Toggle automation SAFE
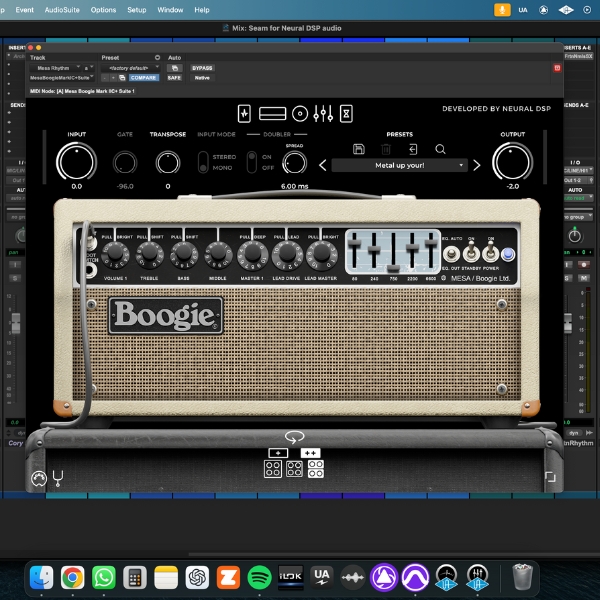This screenshot has width=600, height=600. (x=174, y=78)
